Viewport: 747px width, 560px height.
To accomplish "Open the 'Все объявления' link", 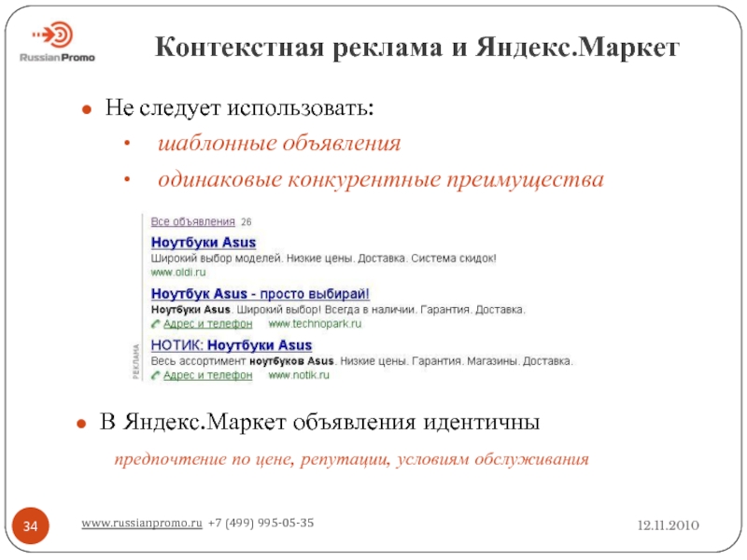I will click(193, 221).
